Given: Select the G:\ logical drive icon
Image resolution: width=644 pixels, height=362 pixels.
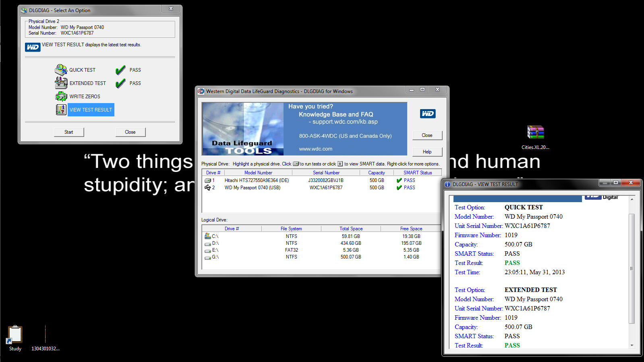Looking at the screenshot, I should click(208, 257).
